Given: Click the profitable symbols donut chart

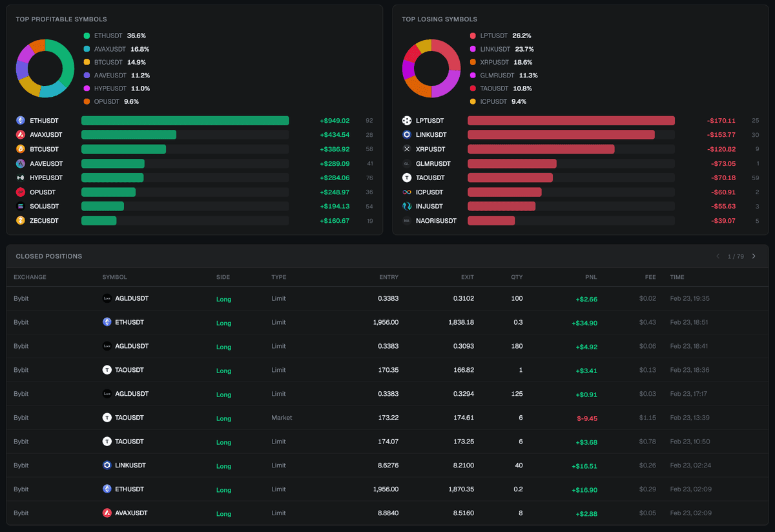Looking at the screenshot, I should (45, 68).
